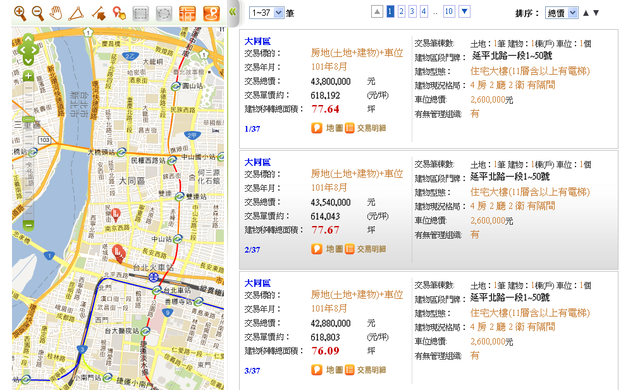Click the 43,540,000 total price value
Viewport: 640px width, 390px height.
click(x=331, y=202)
